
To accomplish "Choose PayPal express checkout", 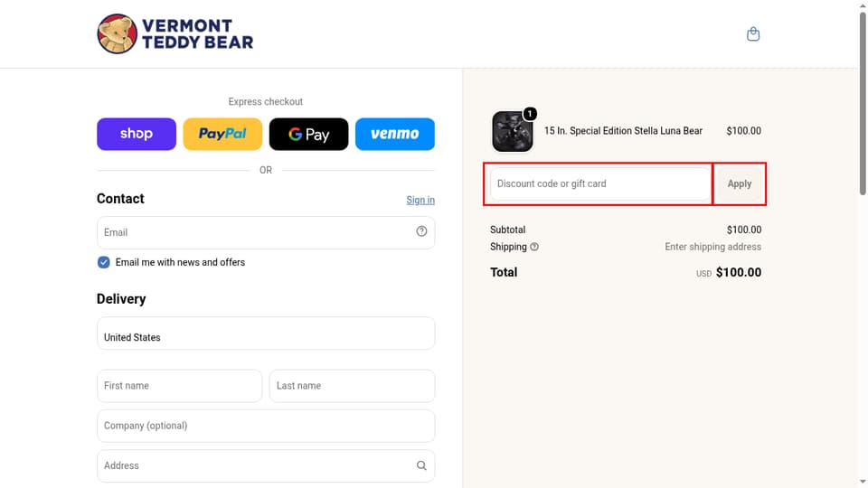I will click(x=222, y=134).
